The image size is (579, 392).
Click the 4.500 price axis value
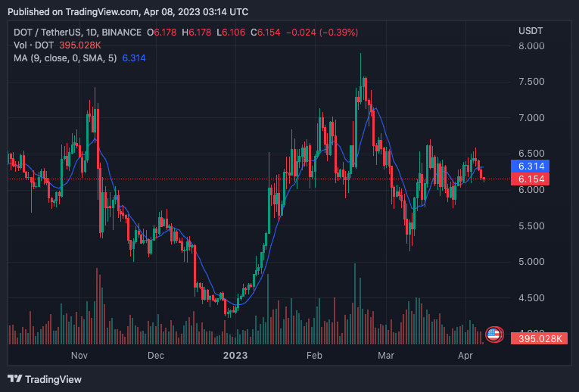pos(531,298)
